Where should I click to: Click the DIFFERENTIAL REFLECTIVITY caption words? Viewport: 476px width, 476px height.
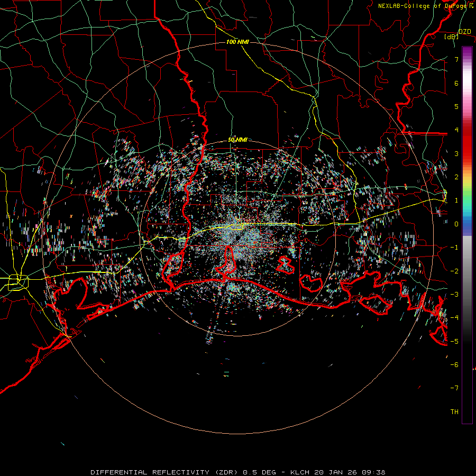point(150,472)
